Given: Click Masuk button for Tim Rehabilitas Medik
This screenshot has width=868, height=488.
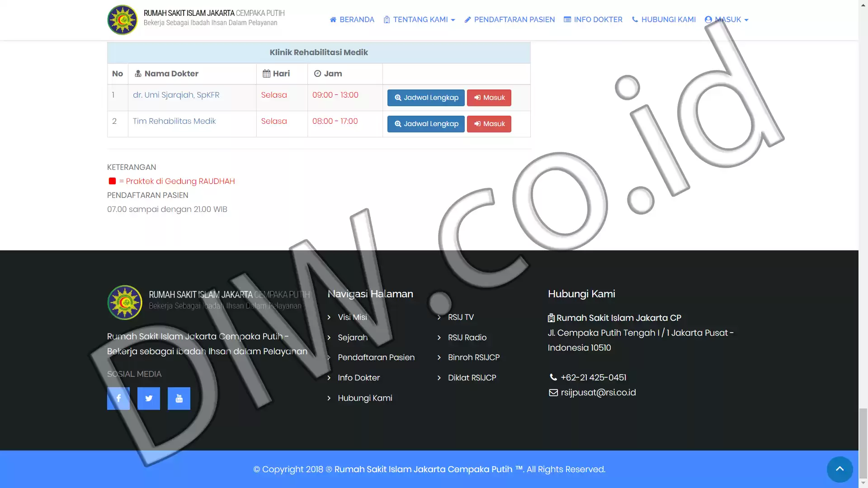Looking at the screenshot, I should [x=489, y=124].
